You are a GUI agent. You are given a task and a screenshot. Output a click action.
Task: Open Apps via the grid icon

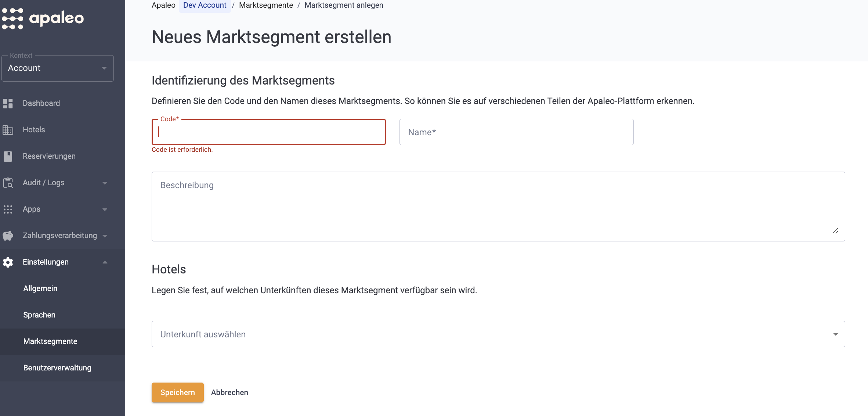coord(8,209)
